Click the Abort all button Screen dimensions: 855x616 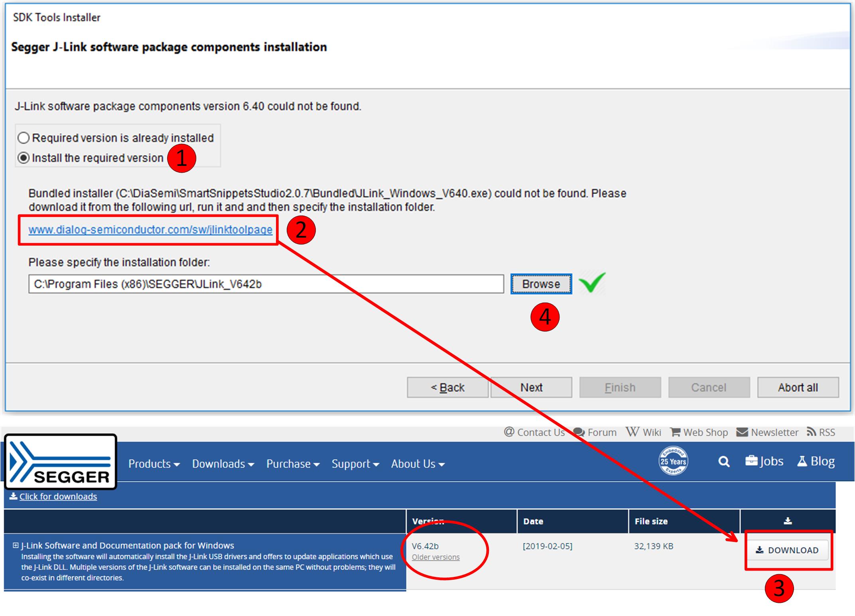(x=798, y=388)
